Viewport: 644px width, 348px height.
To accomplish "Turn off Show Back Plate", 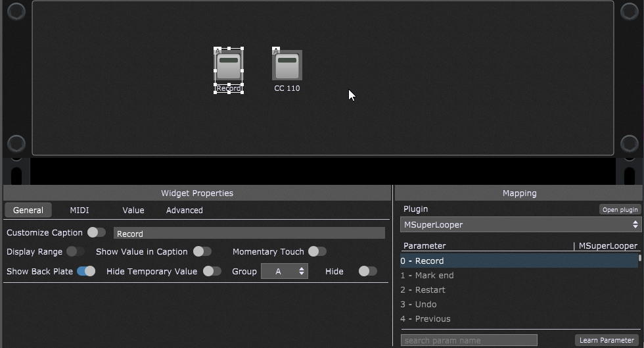I will [86, 271].
